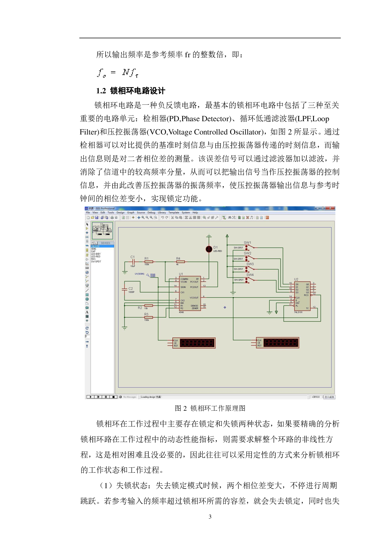Click the Undo arrow icon

(162, 217)
